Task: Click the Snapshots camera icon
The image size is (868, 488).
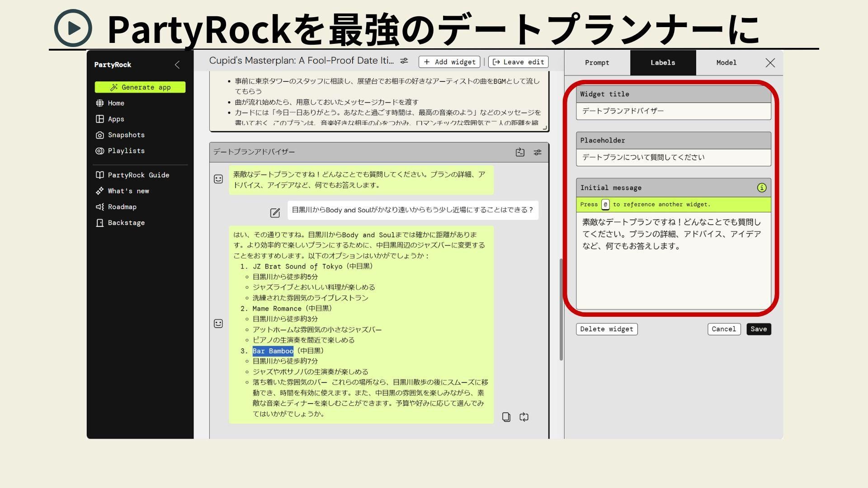Action: click(x=100, y=135)
